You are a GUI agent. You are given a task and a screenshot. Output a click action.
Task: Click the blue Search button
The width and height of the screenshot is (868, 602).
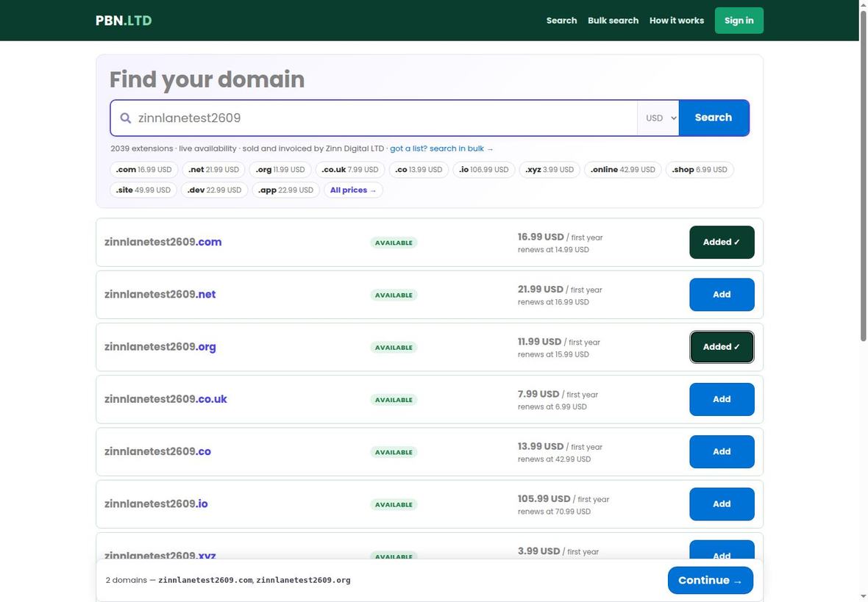pos(714,118)
